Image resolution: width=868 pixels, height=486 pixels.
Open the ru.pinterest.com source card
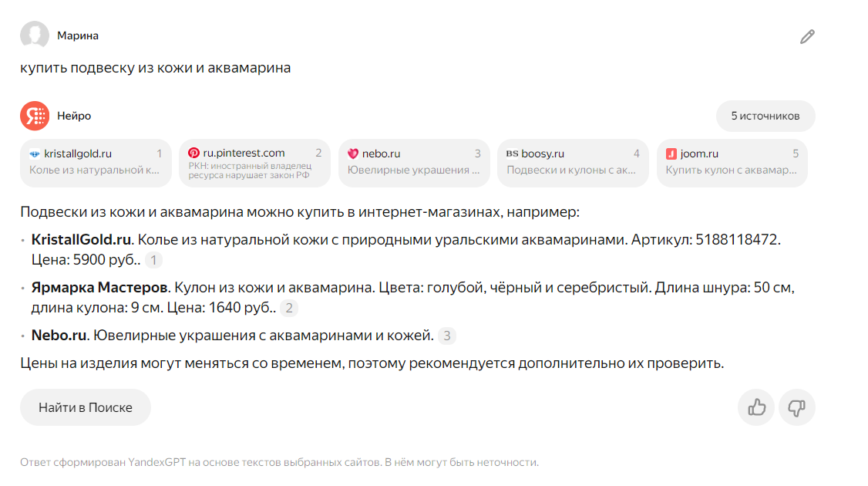tap(254, 163)
